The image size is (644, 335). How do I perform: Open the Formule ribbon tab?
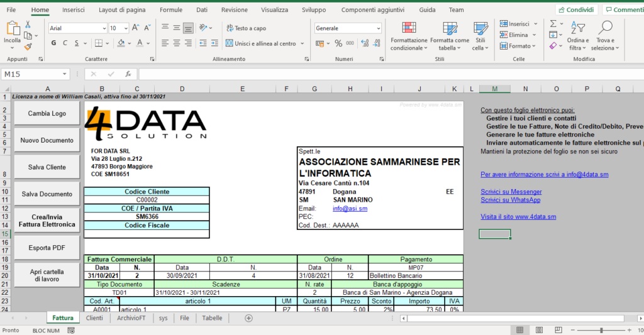[x=171, y=10]
